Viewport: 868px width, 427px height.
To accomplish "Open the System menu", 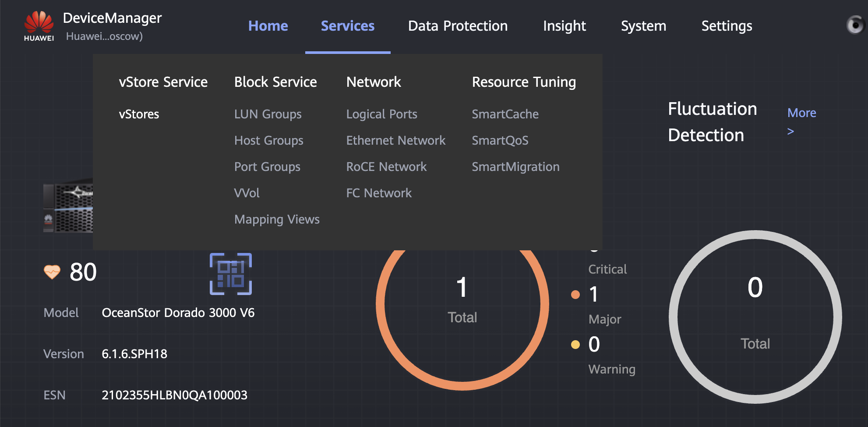I will coord(643,26).
